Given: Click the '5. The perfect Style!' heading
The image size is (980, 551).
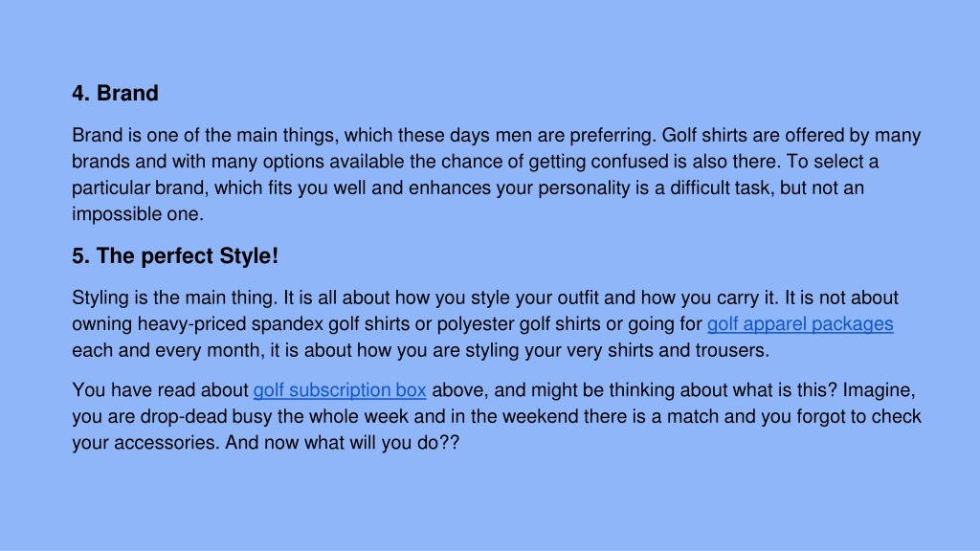Looking at the screenshot, I should [175, 256].
